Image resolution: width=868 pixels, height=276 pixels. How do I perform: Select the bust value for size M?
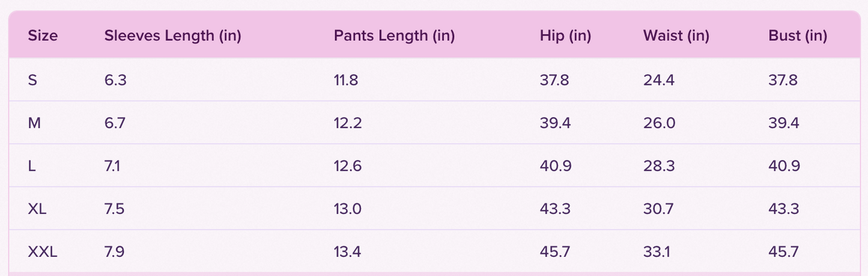784,123
